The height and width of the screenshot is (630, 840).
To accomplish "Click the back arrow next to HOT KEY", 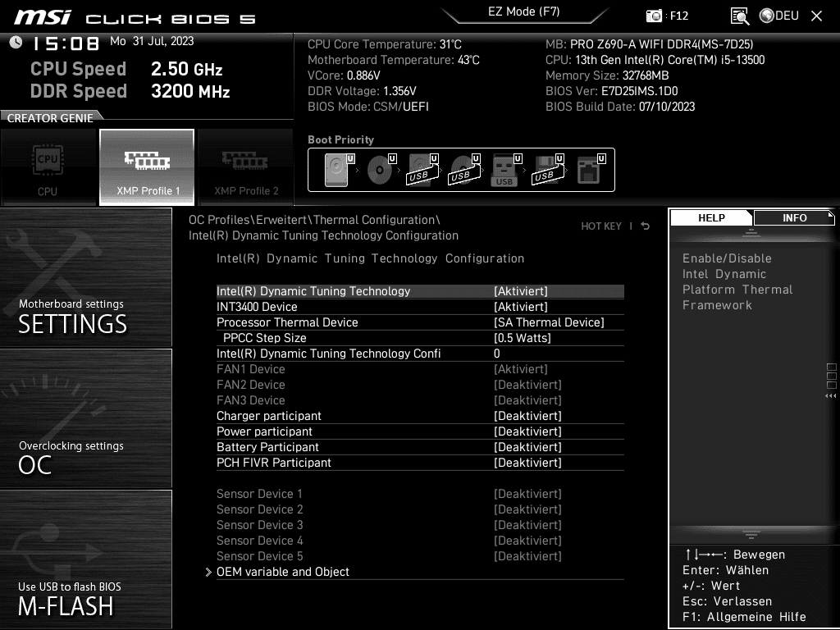I will (646, 226).
